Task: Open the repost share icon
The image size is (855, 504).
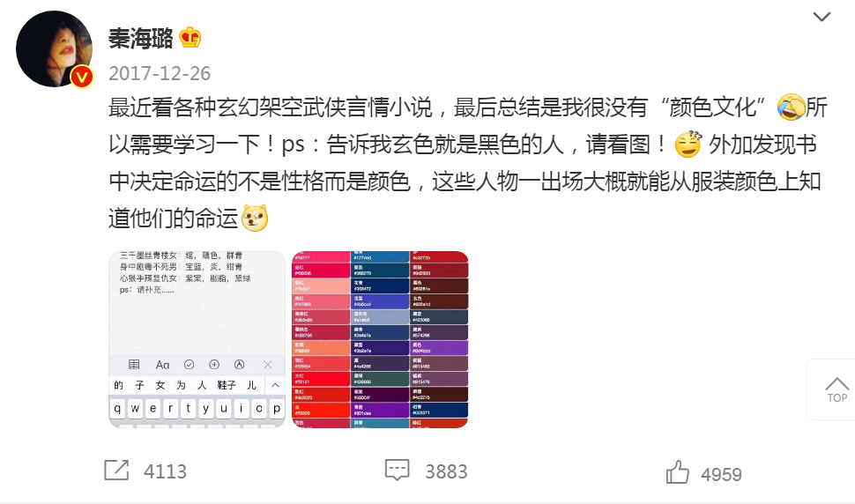Action: coord(116,470)
